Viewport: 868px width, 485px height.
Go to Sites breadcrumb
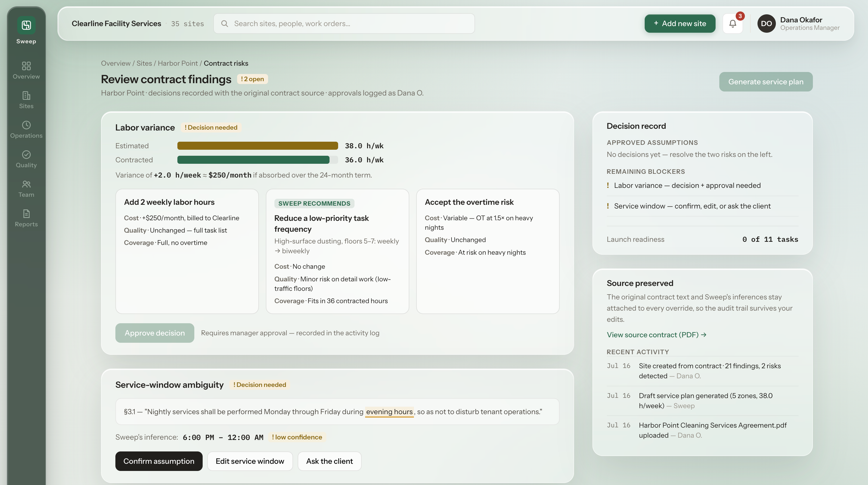144,63
